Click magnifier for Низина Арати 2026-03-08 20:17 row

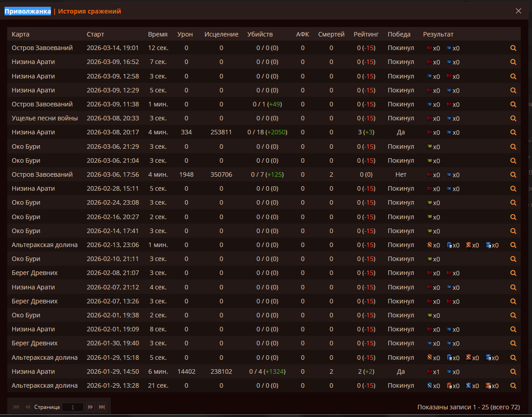click(x=513, y=133)
